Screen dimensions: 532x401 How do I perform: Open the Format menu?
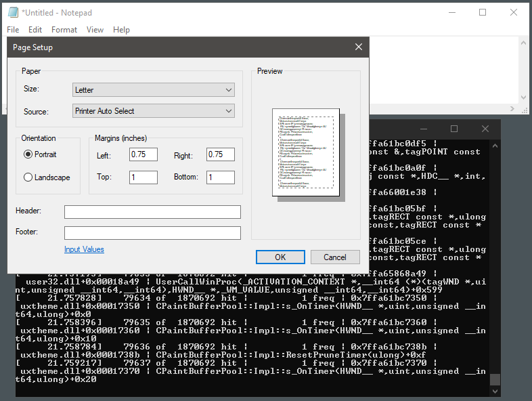(x=64, y=30)
